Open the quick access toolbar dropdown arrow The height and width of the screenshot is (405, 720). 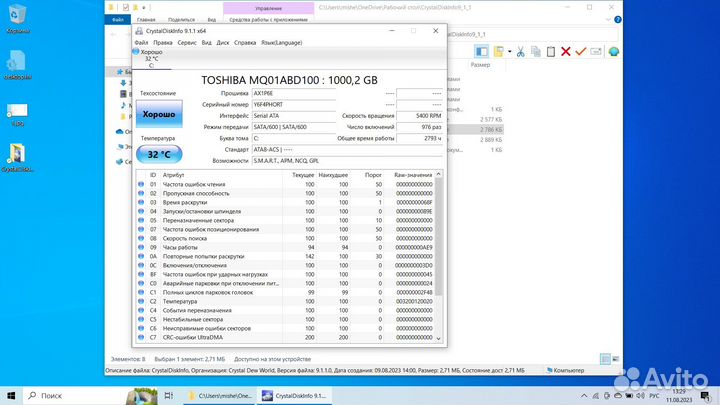(x=144, y=8)
